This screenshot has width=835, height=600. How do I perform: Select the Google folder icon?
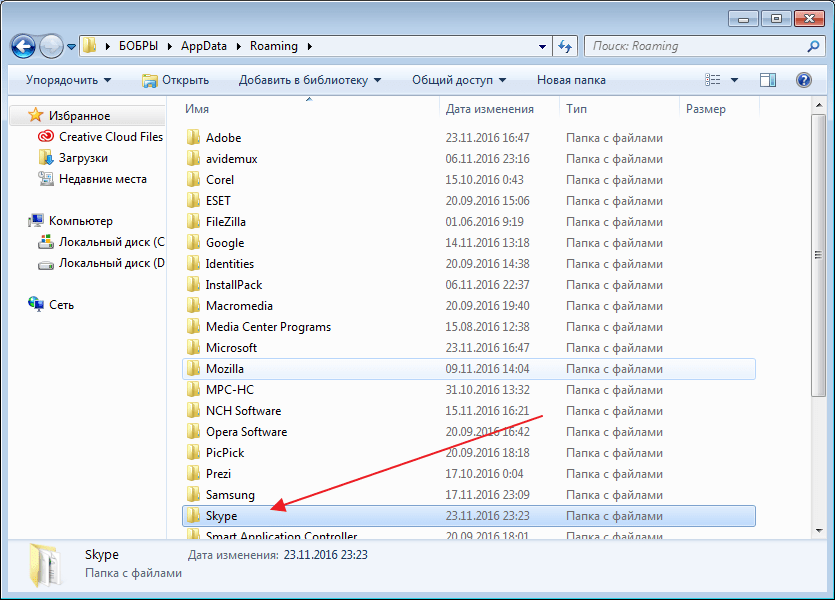(193, 243)
